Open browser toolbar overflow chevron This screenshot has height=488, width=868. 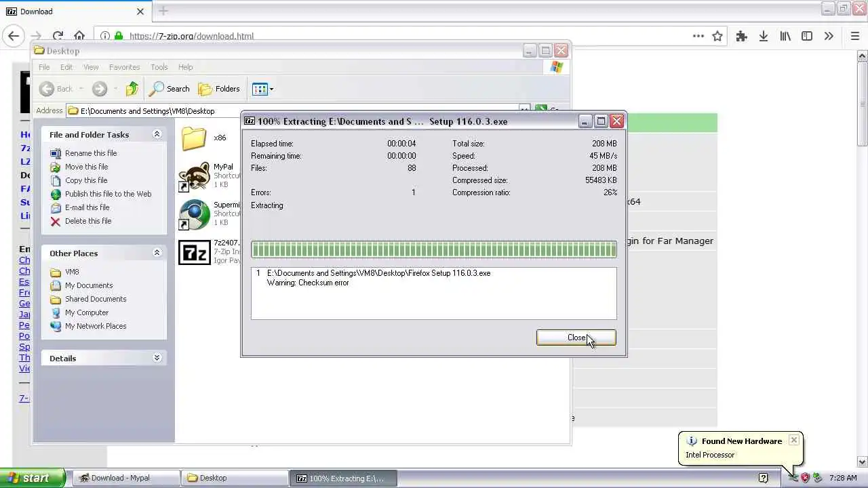[x=829, y=36]
